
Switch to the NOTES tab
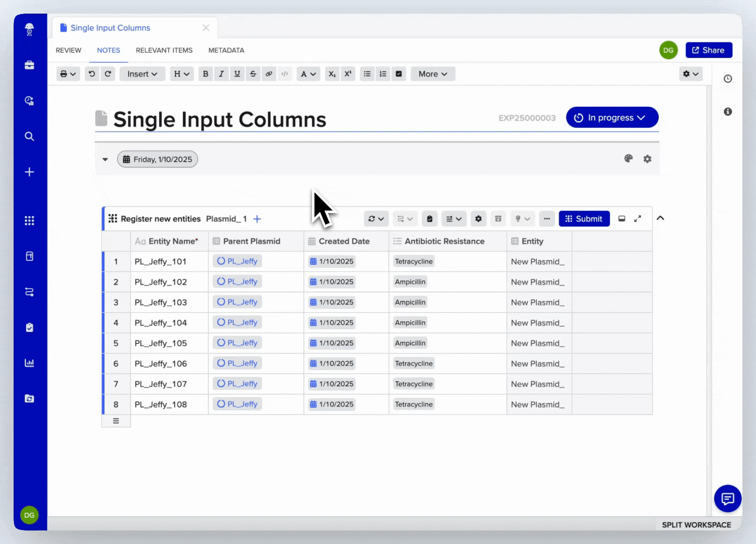[x=108, y=50]
